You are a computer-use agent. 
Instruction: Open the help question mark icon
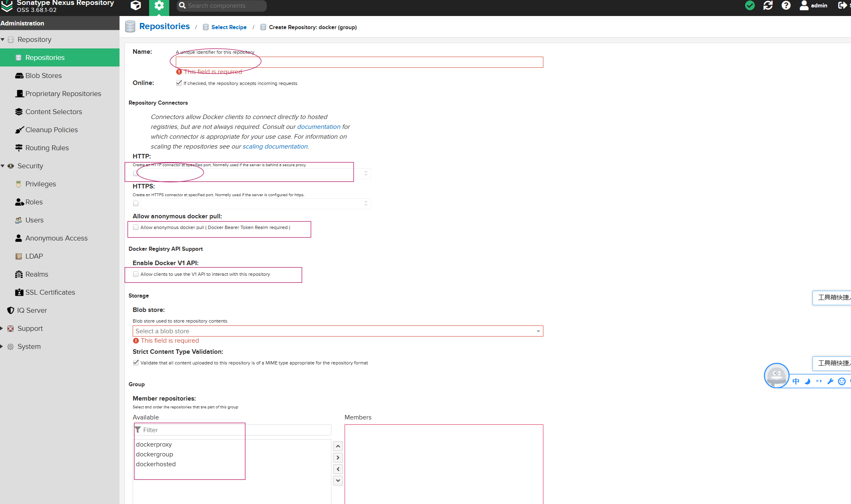point(786,5)
